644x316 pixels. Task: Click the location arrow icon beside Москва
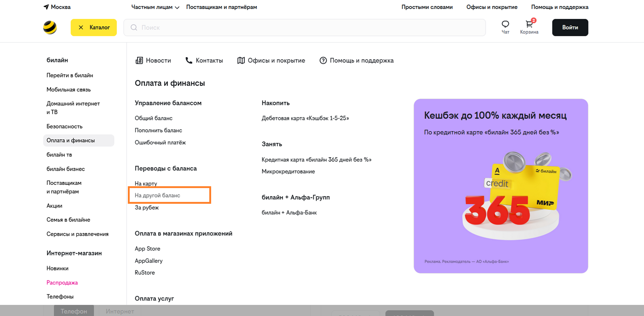pos(46,7)
